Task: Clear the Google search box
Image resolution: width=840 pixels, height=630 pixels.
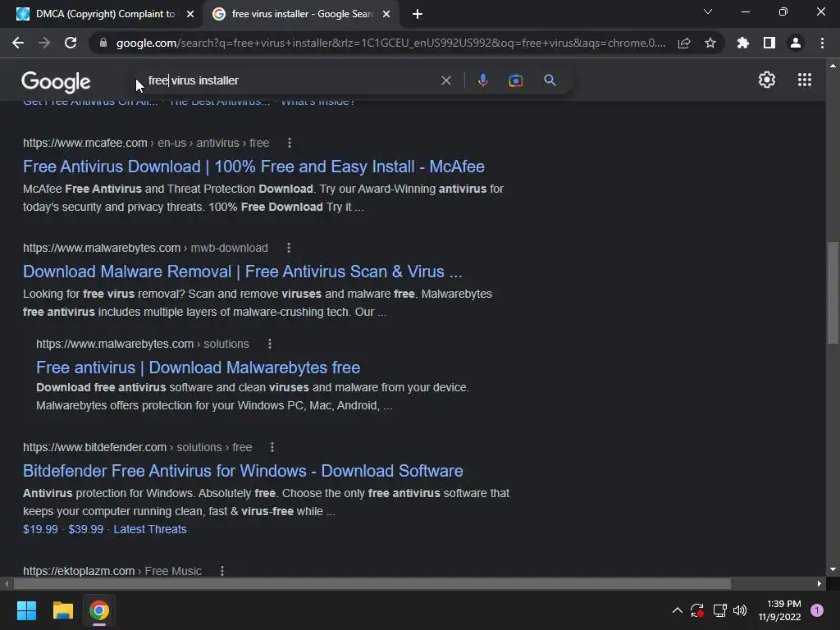Action: click(445, 80)
